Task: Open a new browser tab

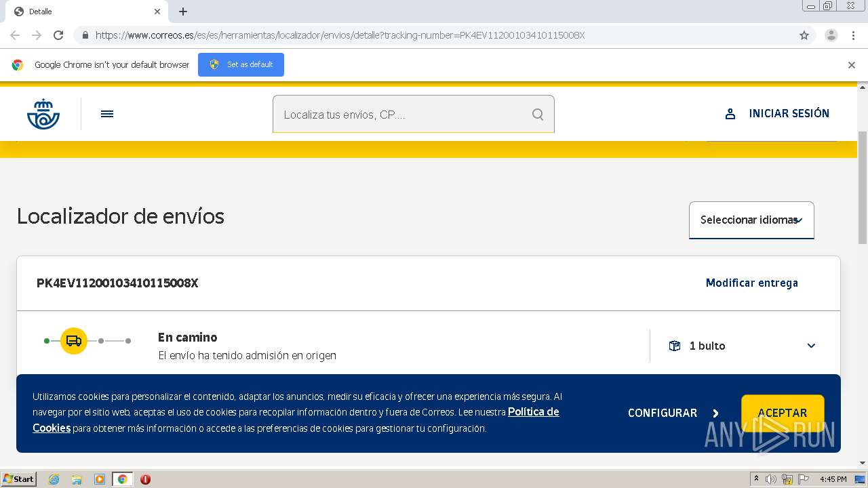Action: [x=183, y=12]
